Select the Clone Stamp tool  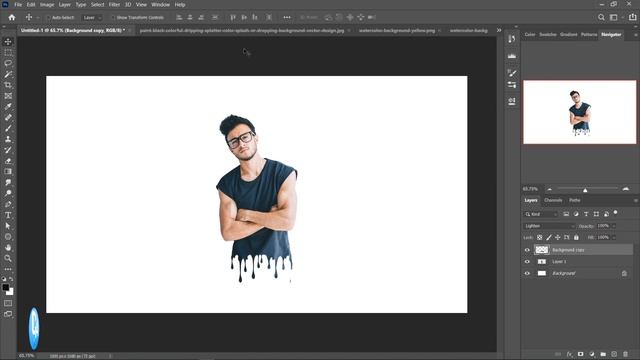tap(8, 139)
